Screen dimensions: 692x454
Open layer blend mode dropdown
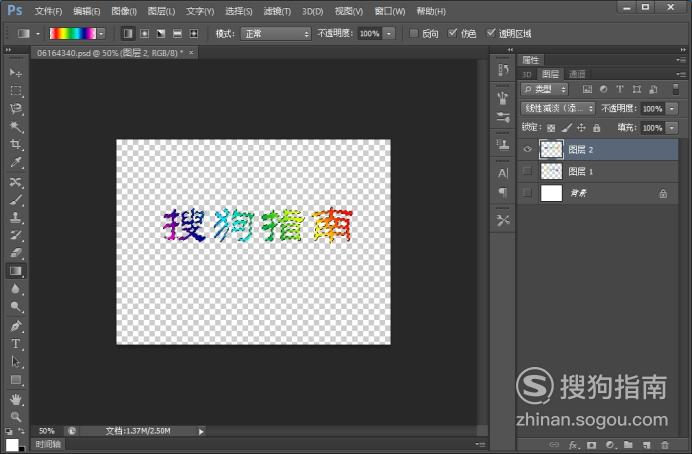click(558, 108)
